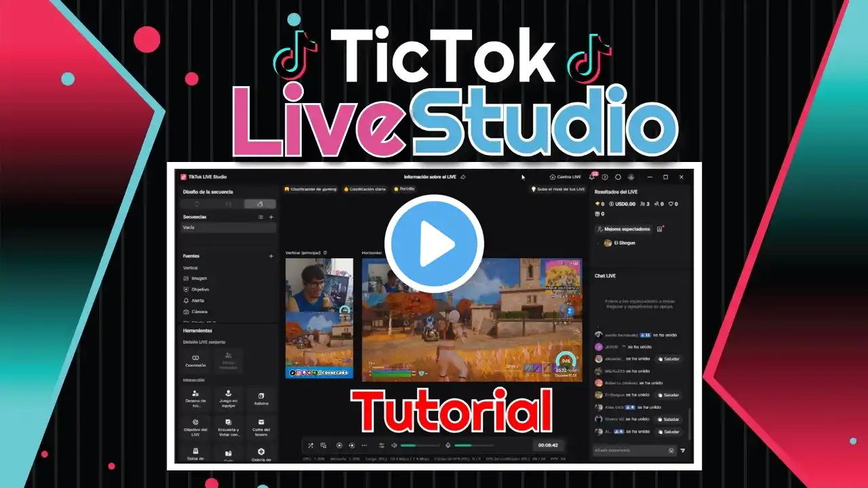868x488 pixels.
Task: Open the Deseos de los... tool
Action: [195, 397]
